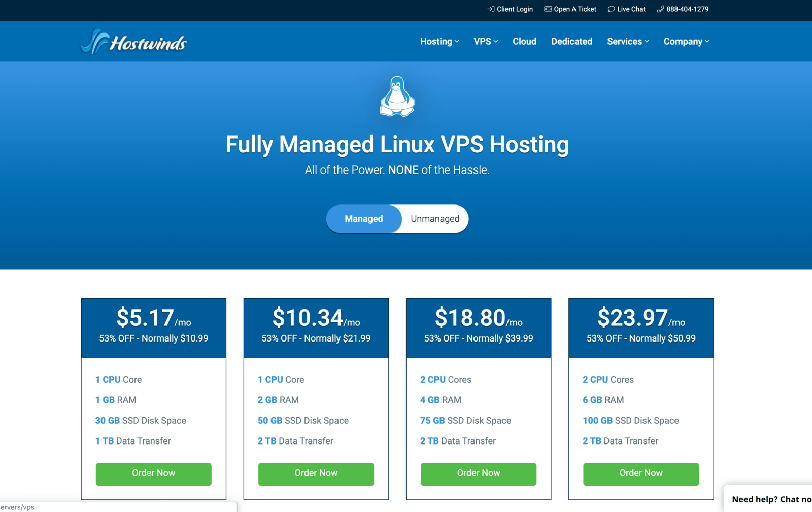Click '30 GB SSD Disk Space' feature

coord(141,421)
